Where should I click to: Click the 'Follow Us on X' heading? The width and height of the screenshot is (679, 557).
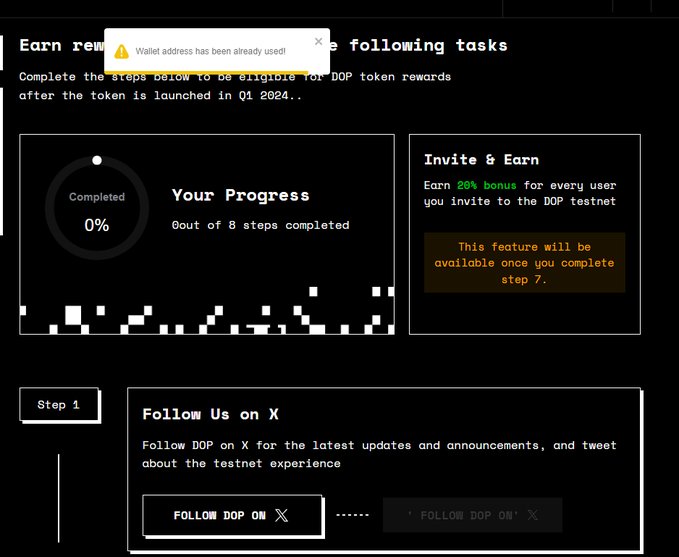(x=210, y=415)
